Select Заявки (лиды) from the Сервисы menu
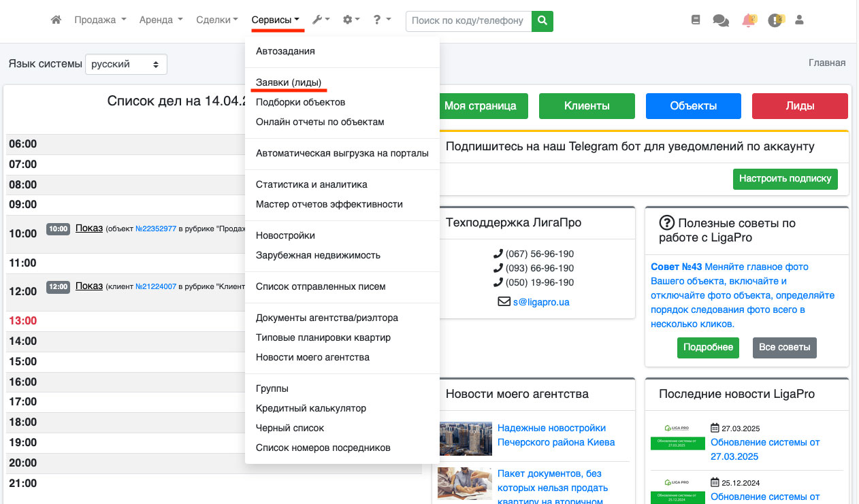859x504 pixels. point(288,82)
